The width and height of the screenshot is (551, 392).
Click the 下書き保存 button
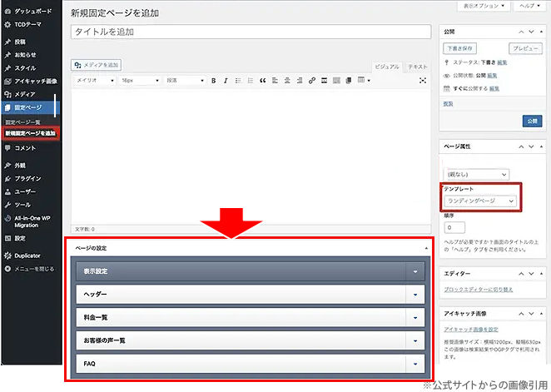(460, 49)
